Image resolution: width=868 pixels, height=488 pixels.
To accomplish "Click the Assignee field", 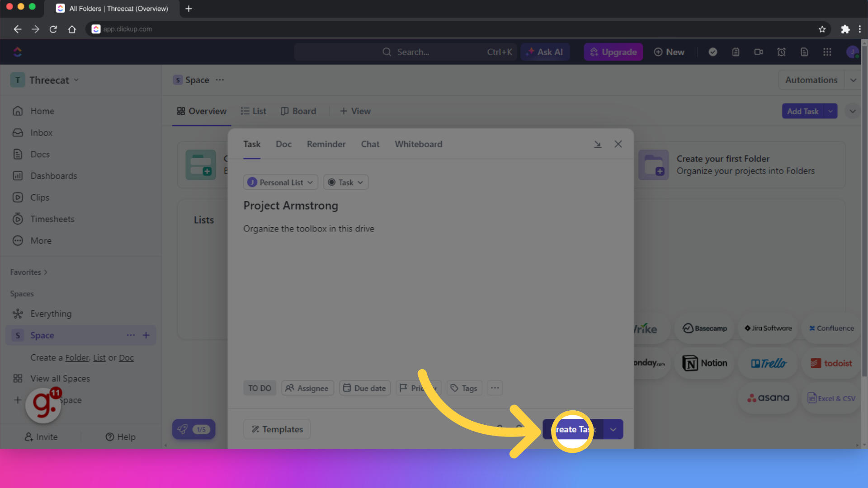I will pos(307,388).
